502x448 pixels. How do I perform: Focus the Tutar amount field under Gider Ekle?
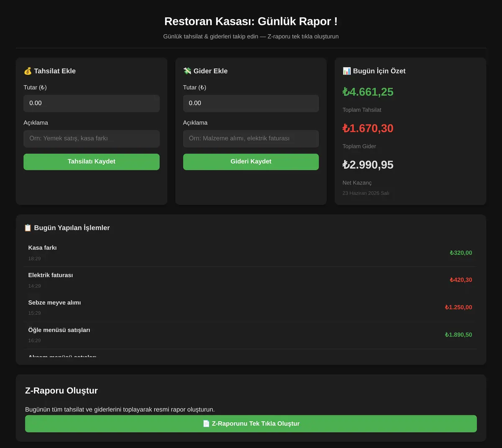[251, 103]
